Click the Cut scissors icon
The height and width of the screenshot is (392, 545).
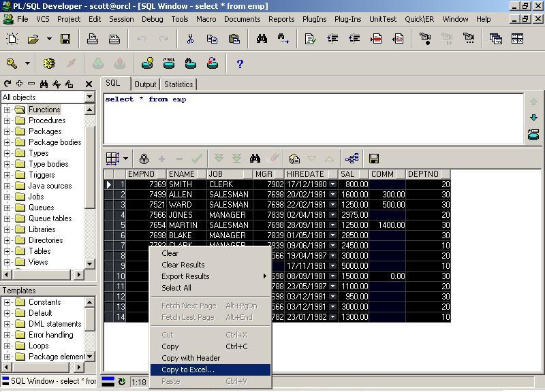[x=190, y=39]
